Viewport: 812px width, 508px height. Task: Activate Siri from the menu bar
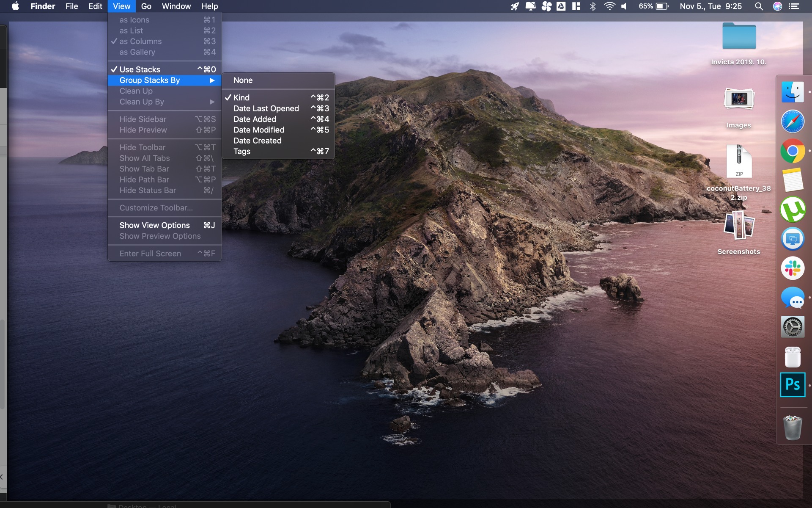point(777,6)
